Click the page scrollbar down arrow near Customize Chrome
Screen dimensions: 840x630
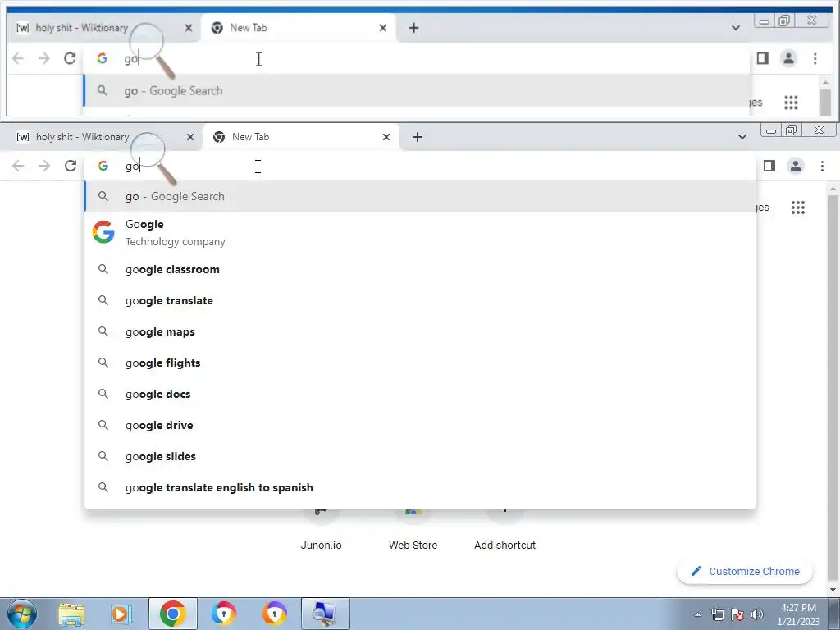833,590
